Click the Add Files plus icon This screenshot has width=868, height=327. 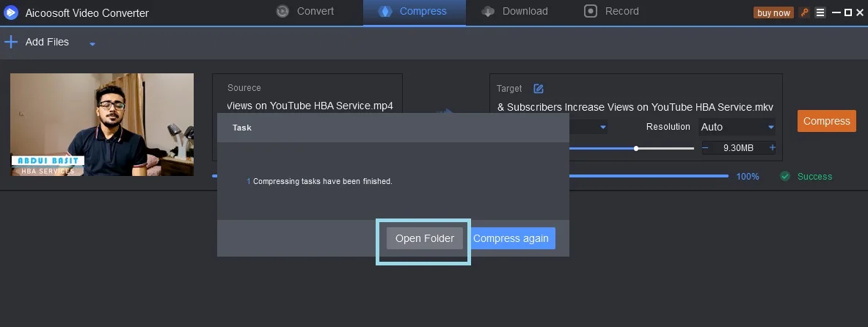11,42
